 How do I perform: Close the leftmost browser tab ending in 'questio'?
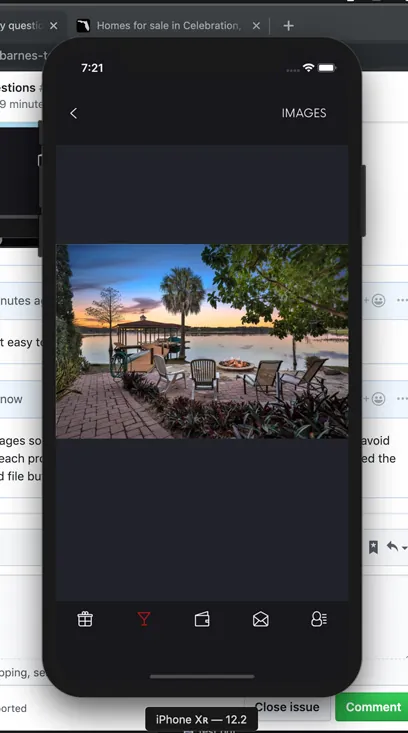(x=54, y=26)
